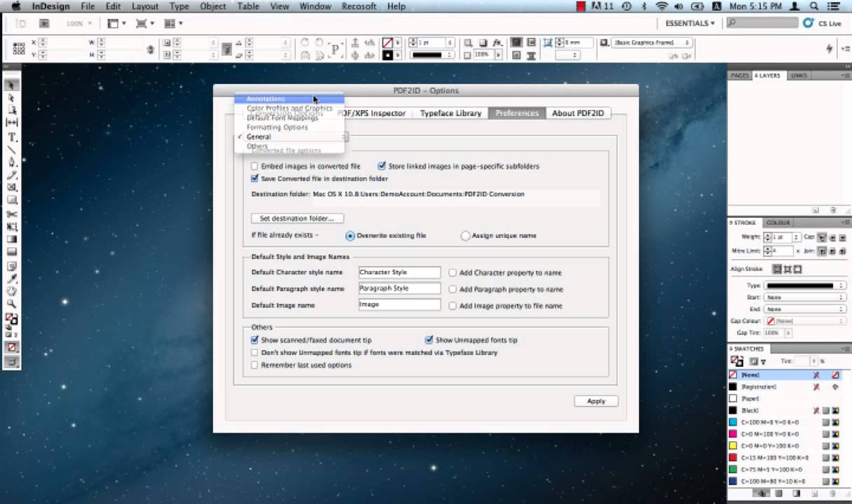
Task: Select Assign unique name radio button
Action: click(465, 236)
